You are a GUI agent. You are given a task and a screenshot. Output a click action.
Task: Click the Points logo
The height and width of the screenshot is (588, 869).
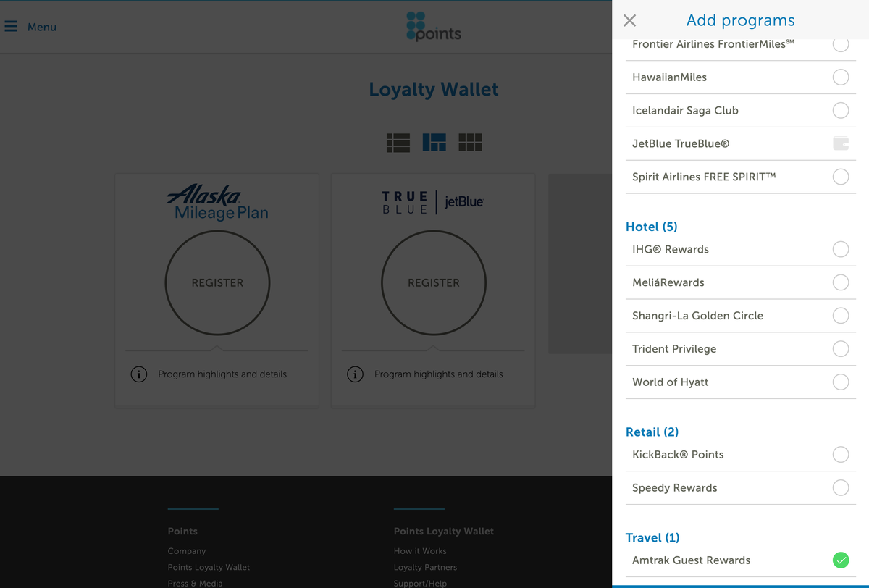point(433,26)
